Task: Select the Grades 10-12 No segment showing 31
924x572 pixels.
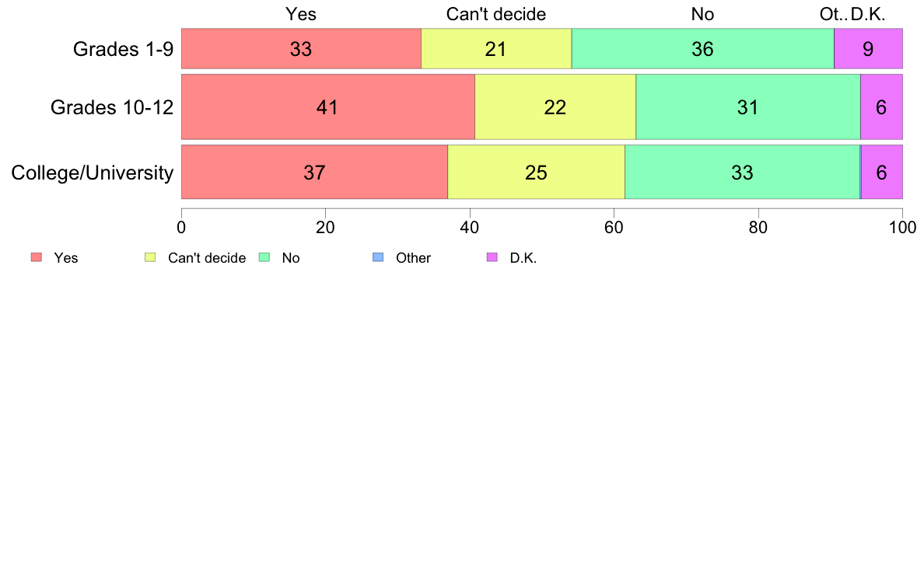Action: [x=748, y=106]
